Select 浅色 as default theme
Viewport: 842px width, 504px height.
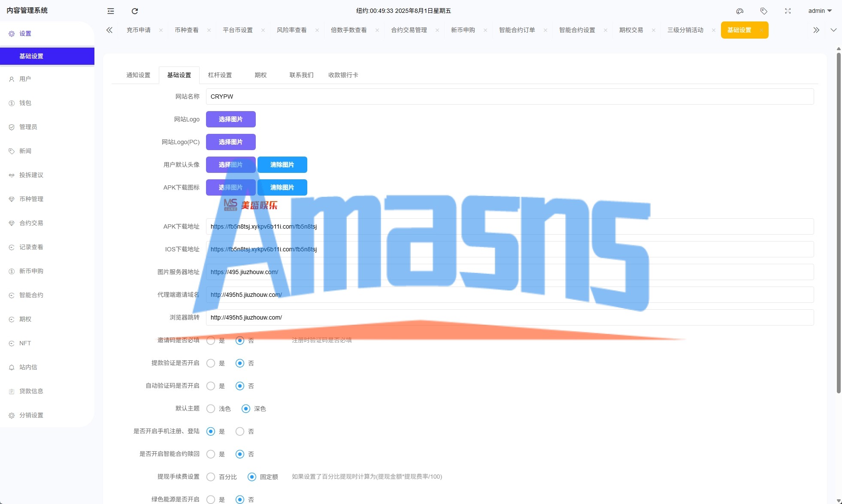[211, 409]
